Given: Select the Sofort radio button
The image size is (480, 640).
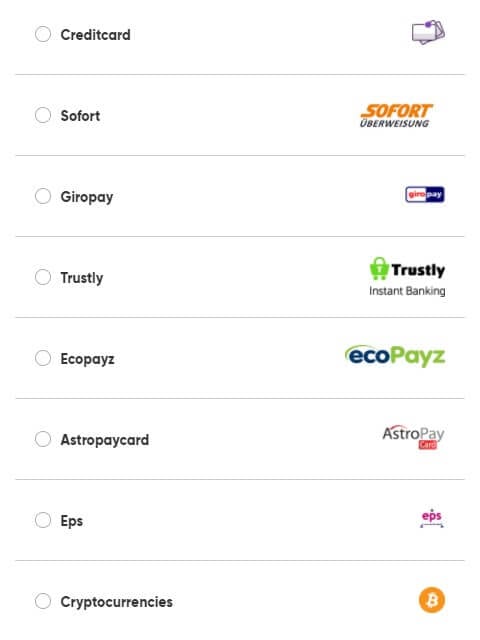Looking at the screenshot, I should 43,115.
